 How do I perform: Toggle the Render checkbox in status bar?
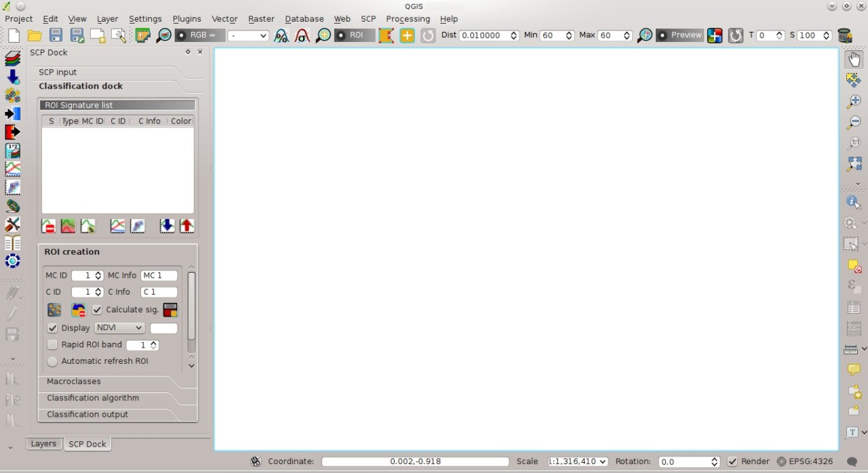point(732,461)
